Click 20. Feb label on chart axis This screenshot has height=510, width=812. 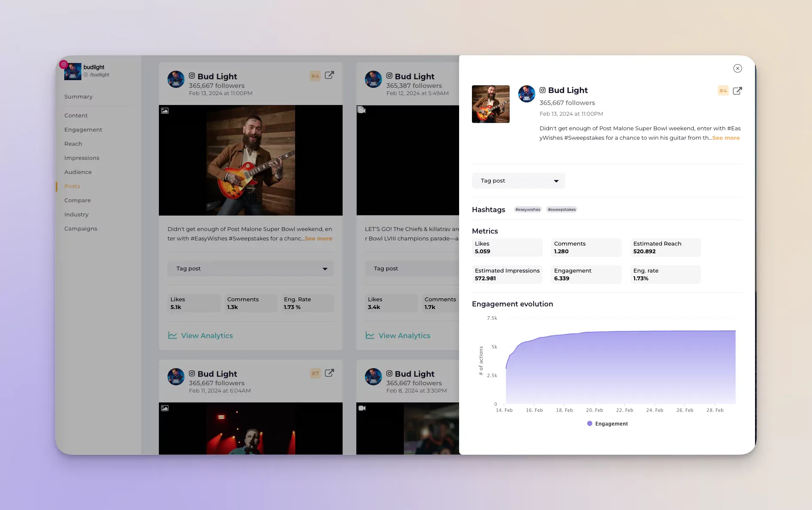click(594, 411)
